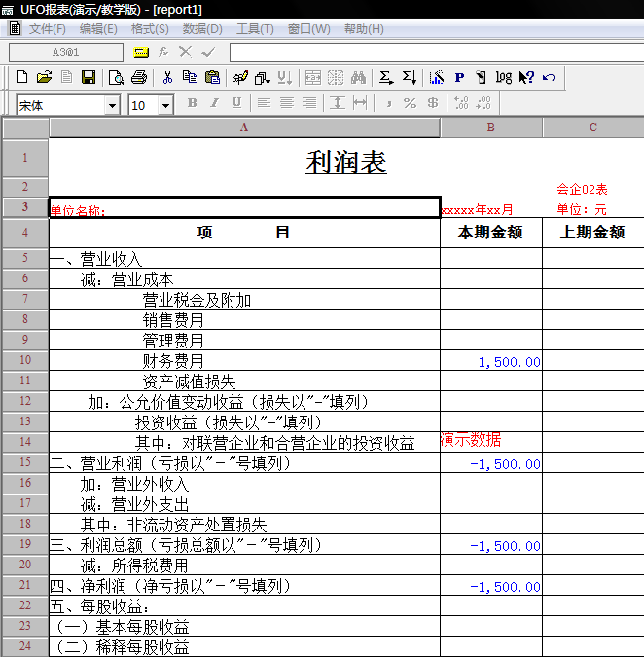Click the 减：所得税费用 cell
Image resolution: width=644 pixels, height=657 pixels.
244,565
